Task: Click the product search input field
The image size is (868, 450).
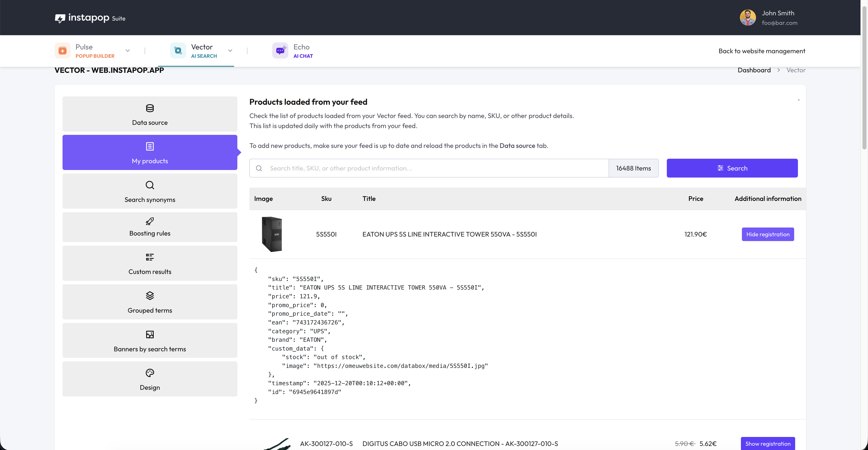Action: tap(435, 168)
